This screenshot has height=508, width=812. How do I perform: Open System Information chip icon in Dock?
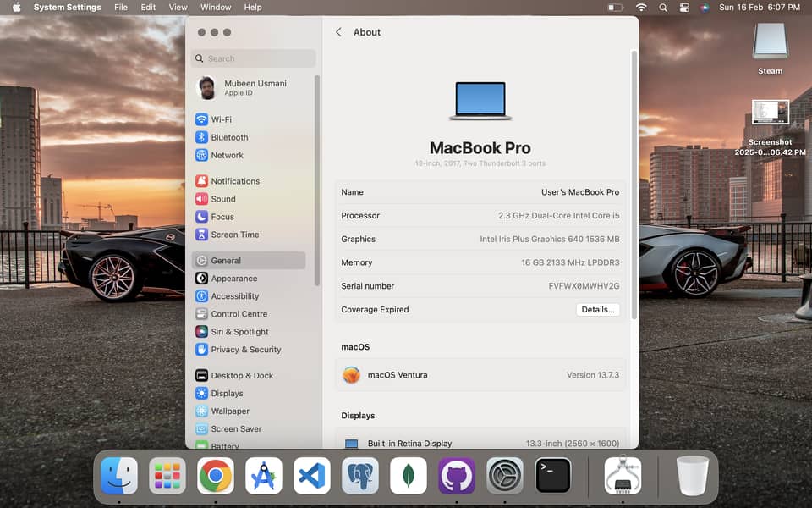pyautogui.click(x=623, y=476)
